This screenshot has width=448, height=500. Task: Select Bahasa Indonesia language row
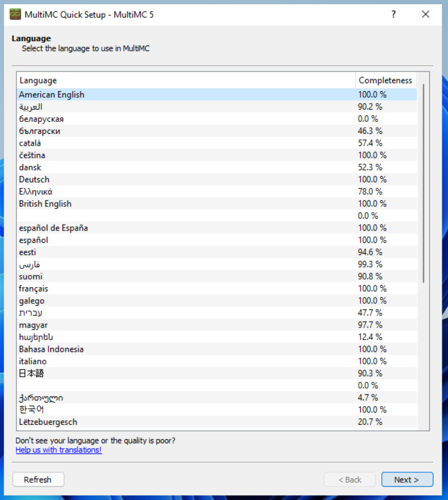(x=51, y=349)
